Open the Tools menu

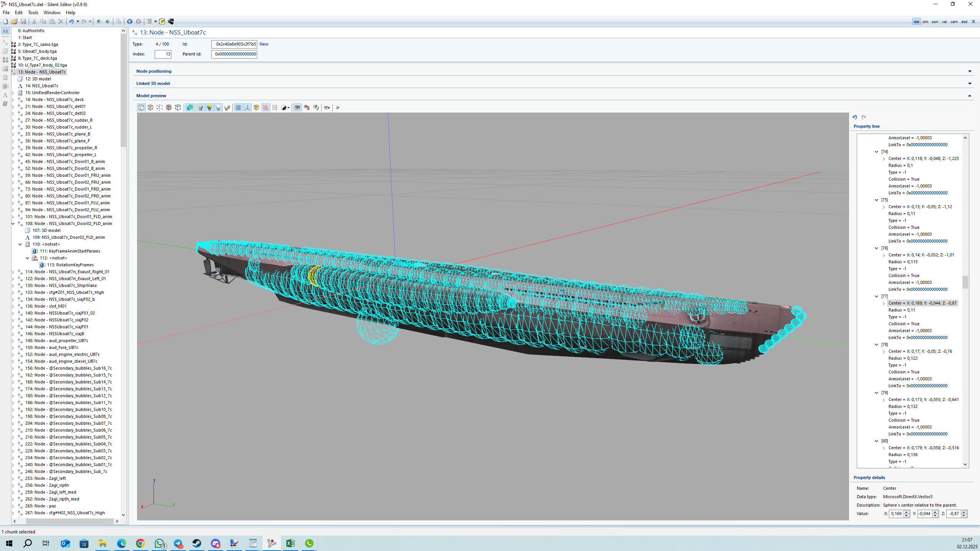pos(33,12)
